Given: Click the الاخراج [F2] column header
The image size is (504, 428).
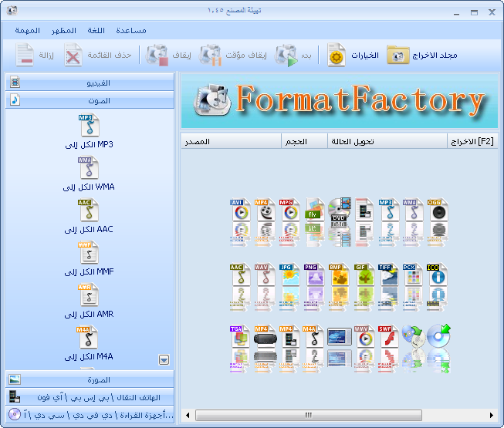Looking at the screenshot, I should (x=472, y=141).
